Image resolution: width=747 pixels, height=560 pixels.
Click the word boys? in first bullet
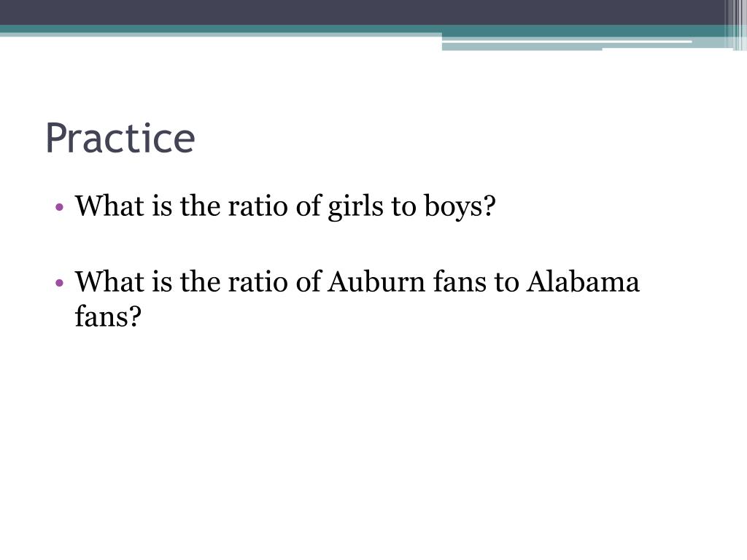coord(460,208)
